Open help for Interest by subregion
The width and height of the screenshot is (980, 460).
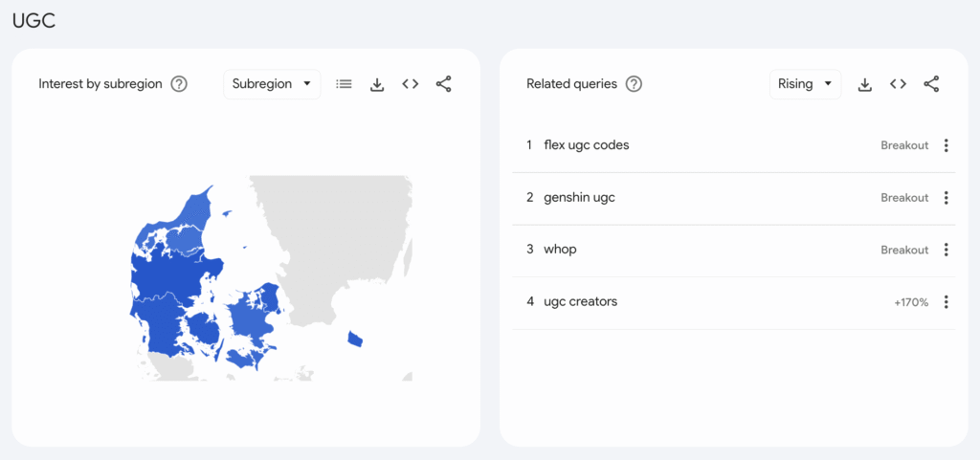click(x=179, y=83)
